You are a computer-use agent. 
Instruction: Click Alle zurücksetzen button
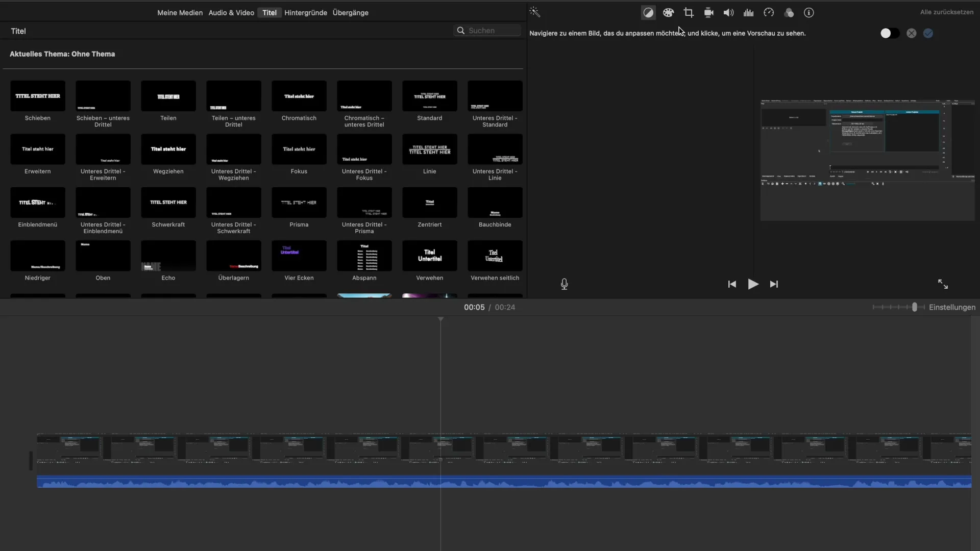[x=946, y=12]
